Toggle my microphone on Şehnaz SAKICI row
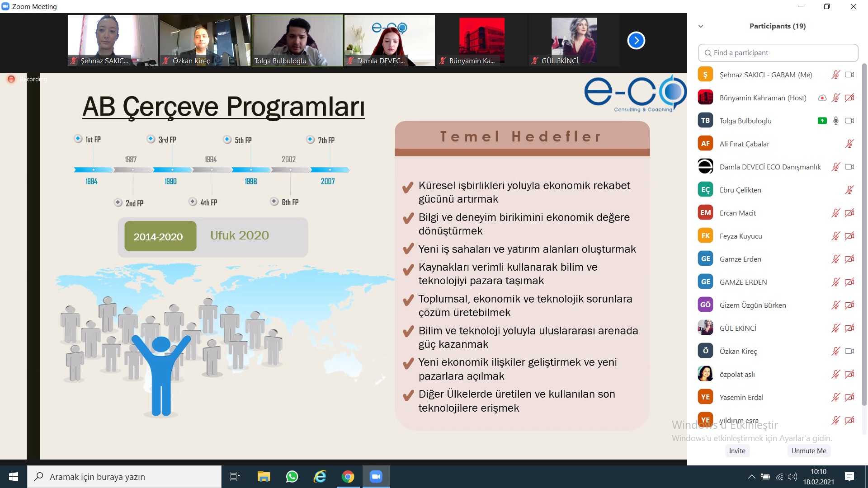This screenshot has width=868, height=488. coord(835,75)
